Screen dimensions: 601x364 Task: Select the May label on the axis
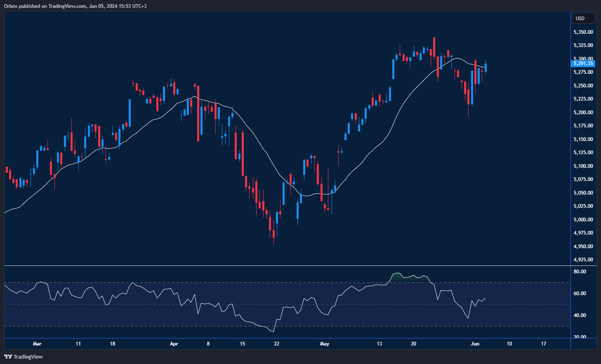click(324, 343)
